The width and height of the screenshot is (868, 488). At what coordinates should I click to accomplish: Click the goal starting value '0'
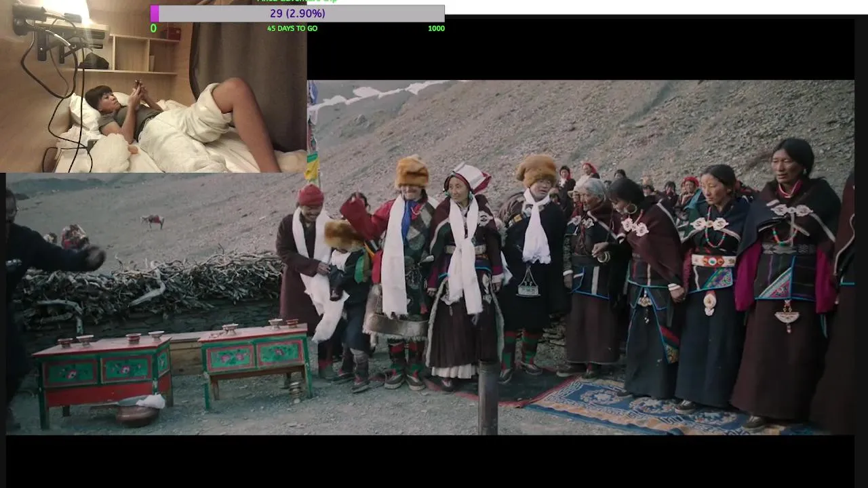pos(153,28)
